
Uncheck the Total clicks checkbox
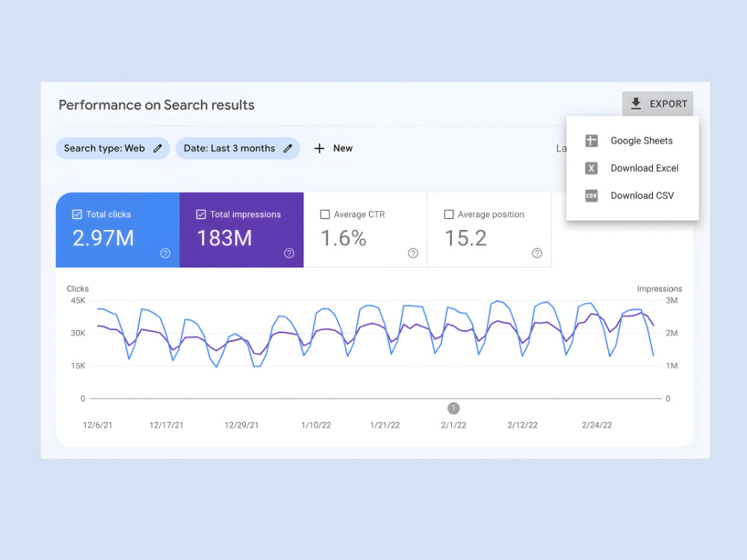point(77,214)
